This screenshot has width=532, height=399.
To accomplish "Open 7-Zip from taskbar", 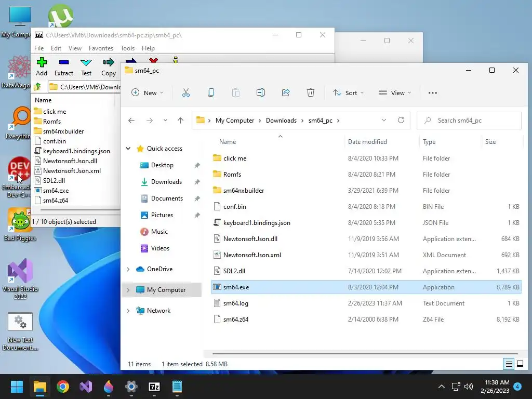I will click(x=154, y=387).
